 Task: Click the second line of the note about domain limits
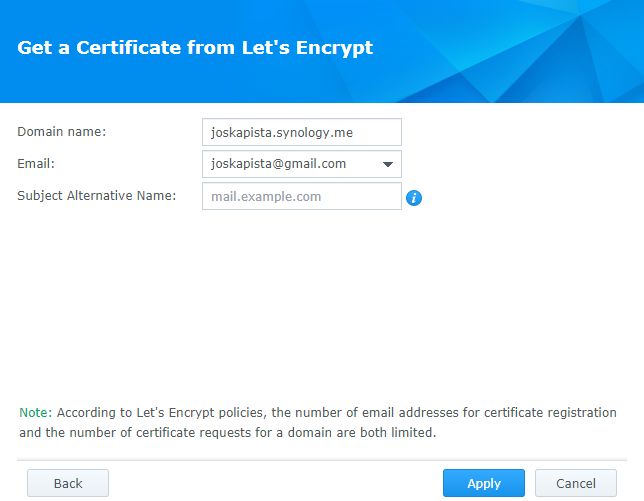coord(228,432)
